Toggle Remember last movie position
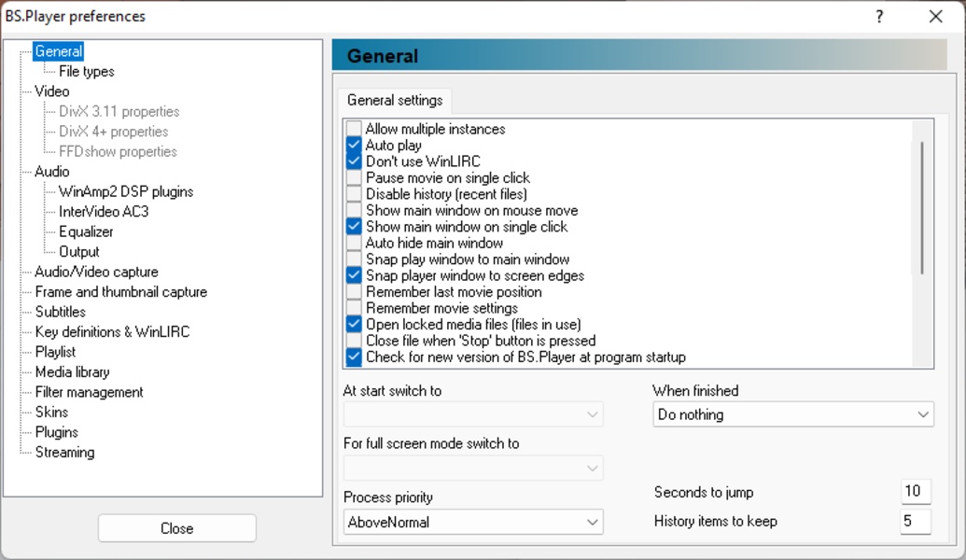Screen dimensions: 966x560 tap(354, 292)
